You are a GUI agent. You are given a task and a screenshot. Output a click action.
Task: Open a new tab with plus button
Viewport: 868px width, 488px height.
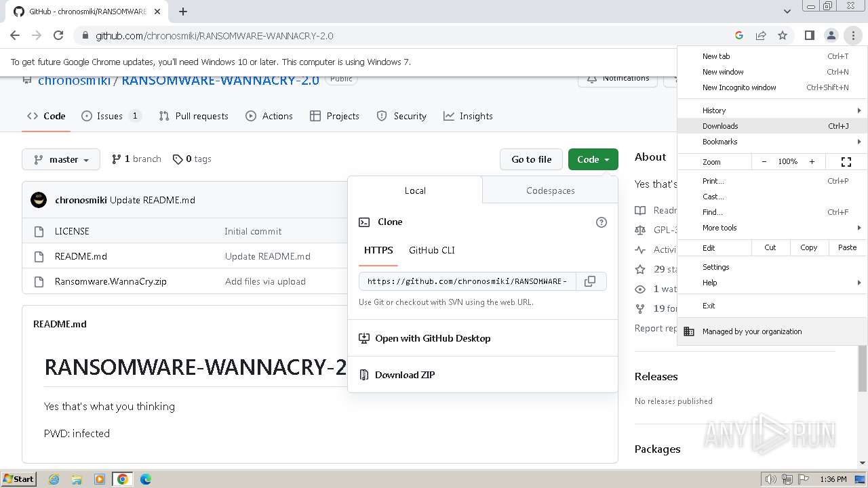(x=183, y=12)
